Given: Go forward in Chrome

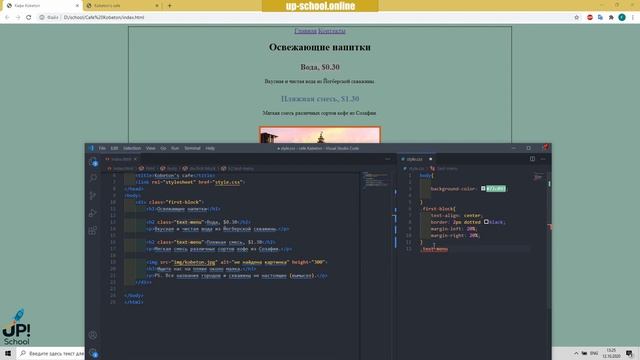Looking at the screenshot, I should pos(18,17).
